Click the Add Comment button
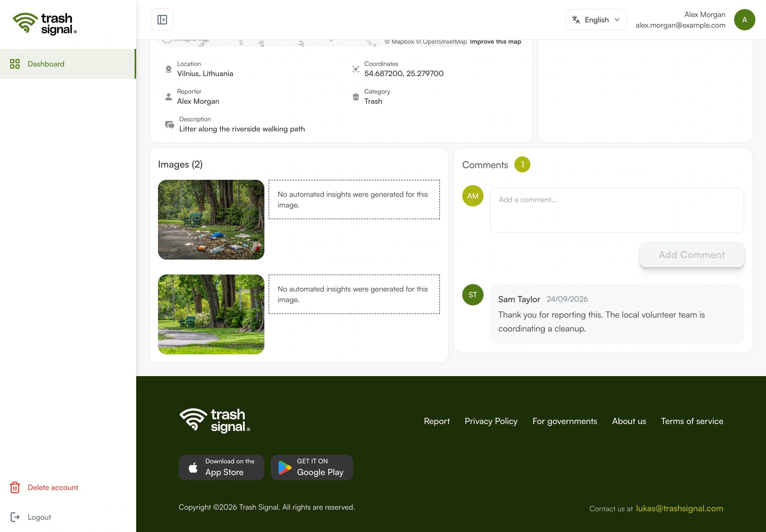Viewport: 766px width, 532px height. point(692,254)
